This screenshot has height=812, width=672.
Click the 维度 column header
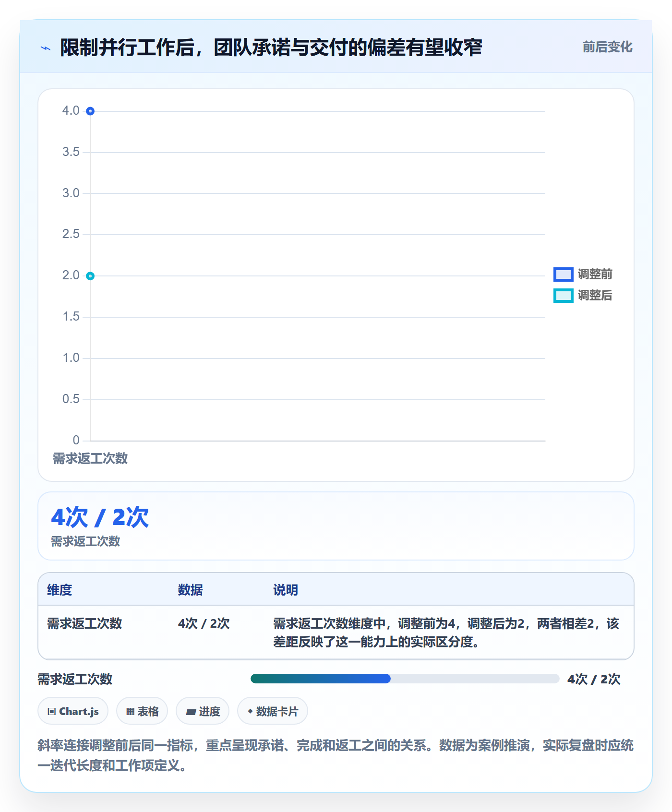click(60, 590)
